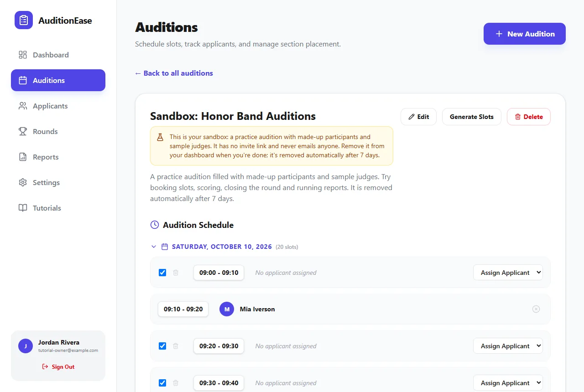The height and width of the screenshot is (392, 584).
Task: Delete the 09:20 - 09:30 slot via trash icon
Action: [x=176, y=346]
